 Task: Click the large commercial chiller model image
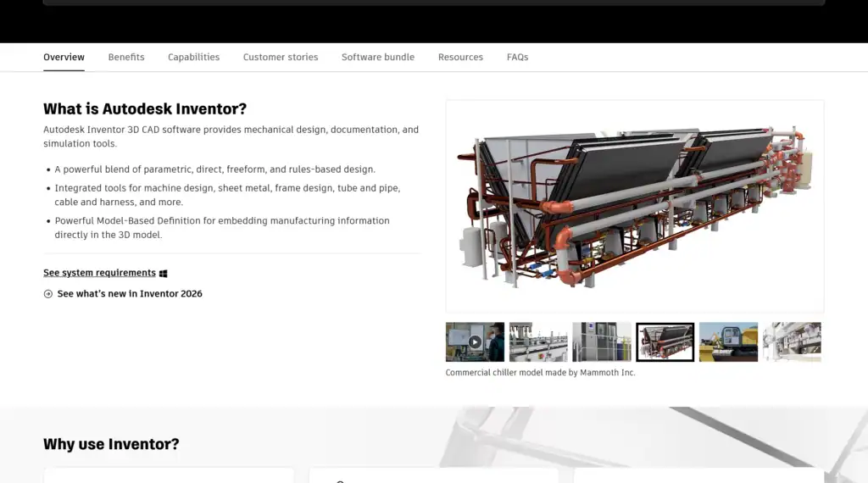coord(635,207)
